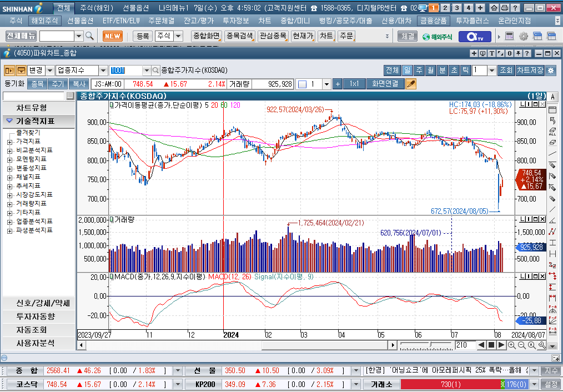This screenshot has height=392, width=563.
Task: Select the 일 daily period toggle
Action: tap(407, 71)
